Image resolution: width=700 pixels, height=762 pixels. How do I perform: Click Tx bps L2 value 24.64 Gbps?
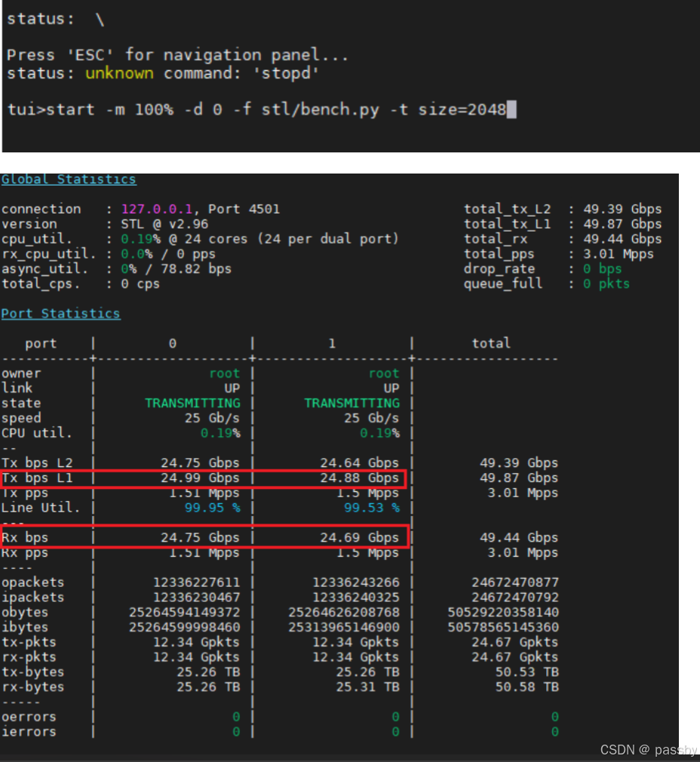pyautogui.click(x=360, y=463)
